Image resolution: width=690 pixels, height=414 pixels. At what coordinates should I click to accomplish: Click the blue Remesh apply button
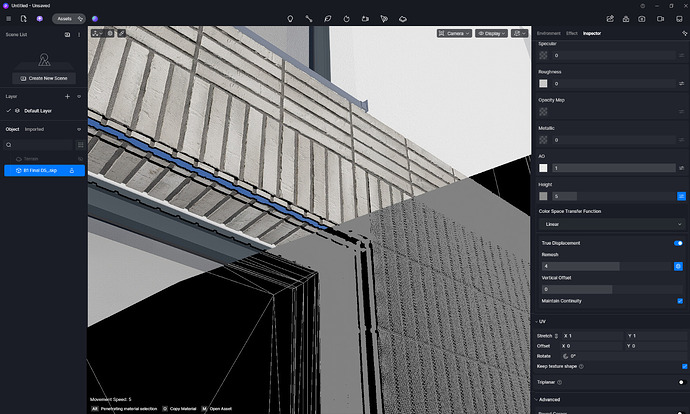678,266
